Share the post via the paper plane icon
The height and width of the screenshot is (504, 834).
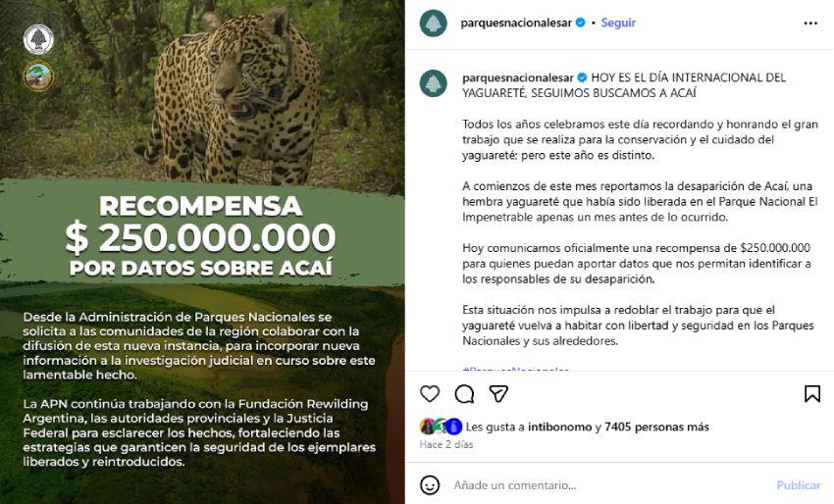click(498, 393)
